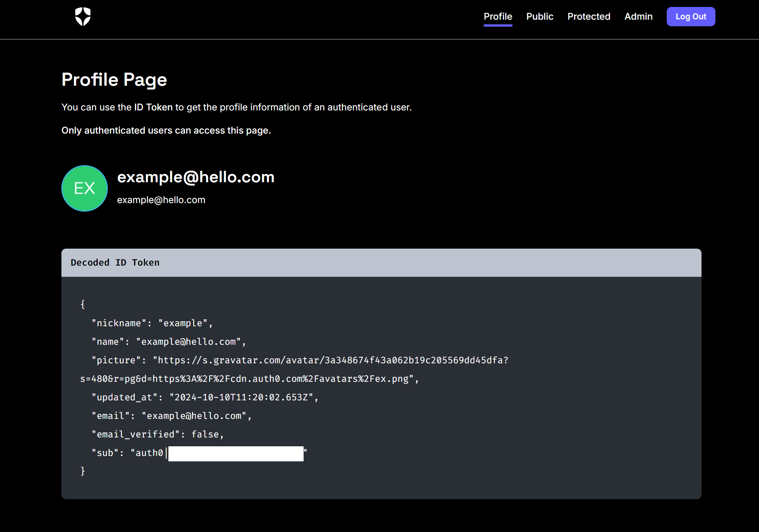Switch to the Public page
The width and height of the screenshot is (759, 532).
pos(540,17)
